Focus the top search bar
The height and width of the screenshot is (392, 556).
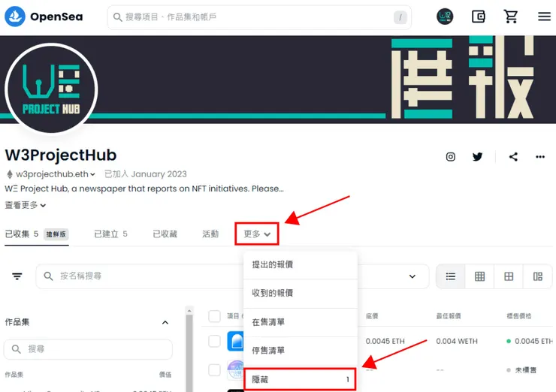(259, 17)
